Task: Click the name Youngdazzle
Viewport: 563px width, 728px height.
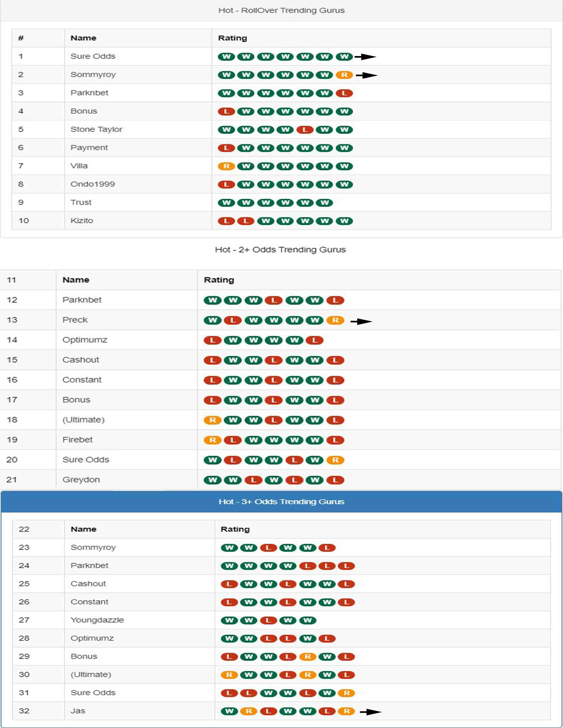Action: (x=97, y=620)
